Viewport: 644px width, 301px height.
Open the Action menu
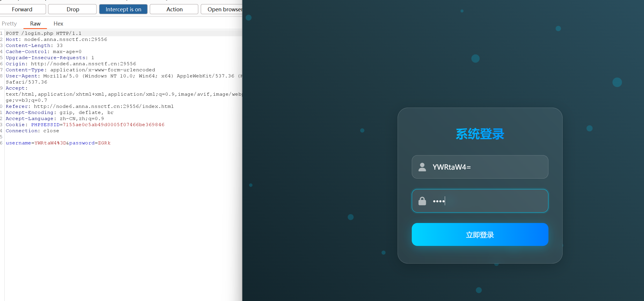(174, 9)
